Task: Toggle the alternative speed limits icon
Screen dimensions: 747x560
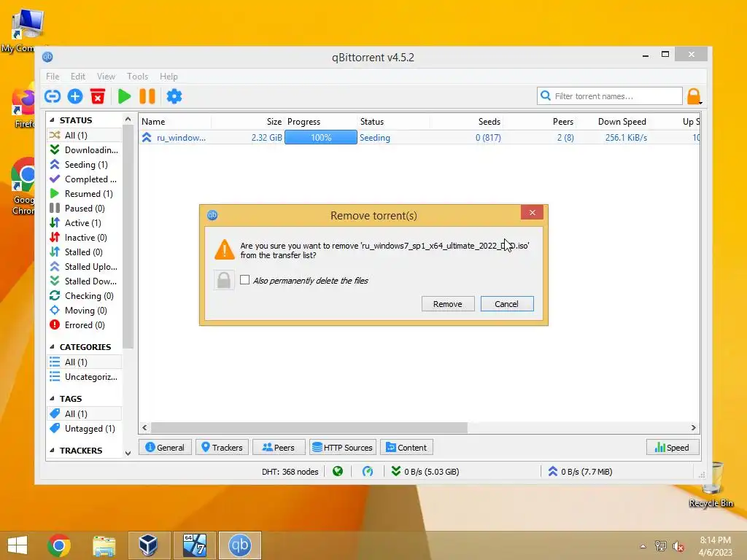Action: tap(368, 472)
